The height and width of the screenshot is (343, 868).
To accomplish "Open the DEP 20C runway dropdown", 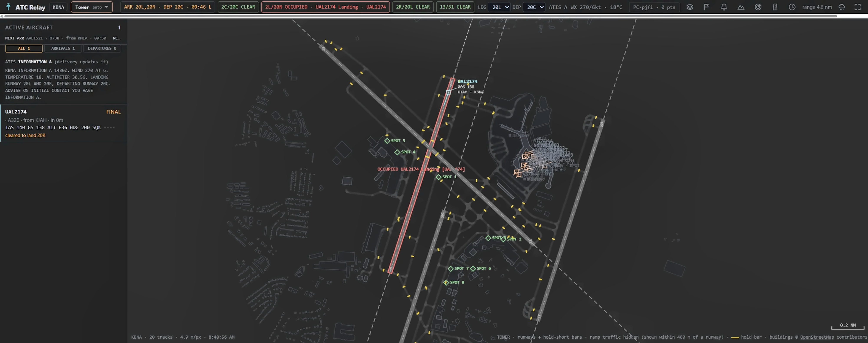I will (534, 7).
